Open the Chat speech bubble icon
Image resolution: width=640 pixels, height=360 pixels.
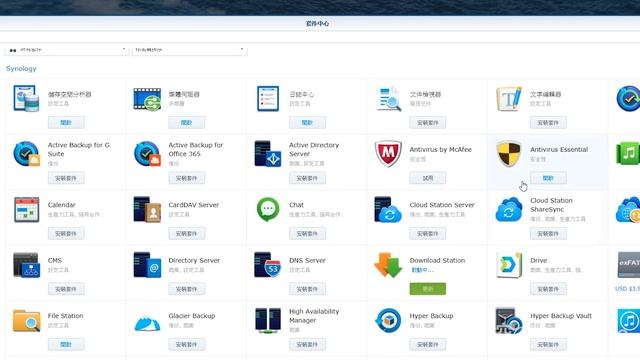point(268,209)
